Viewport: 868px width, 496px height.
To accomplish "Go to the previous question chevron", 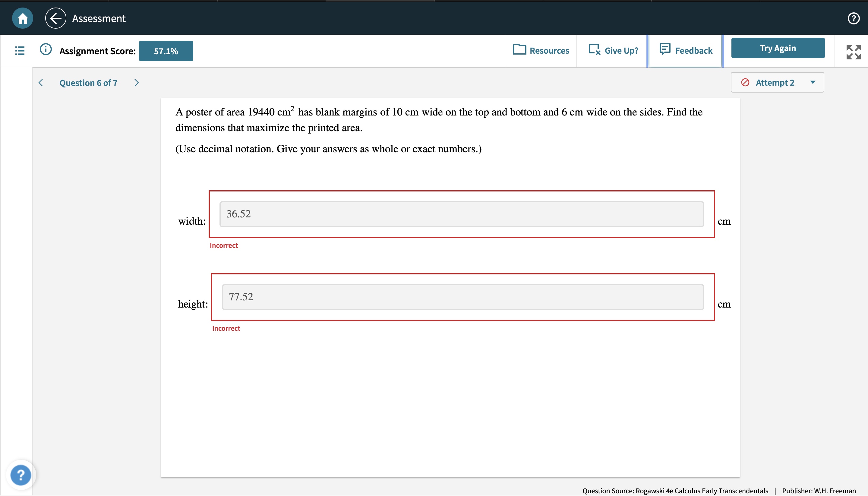I will pos(41,83).
